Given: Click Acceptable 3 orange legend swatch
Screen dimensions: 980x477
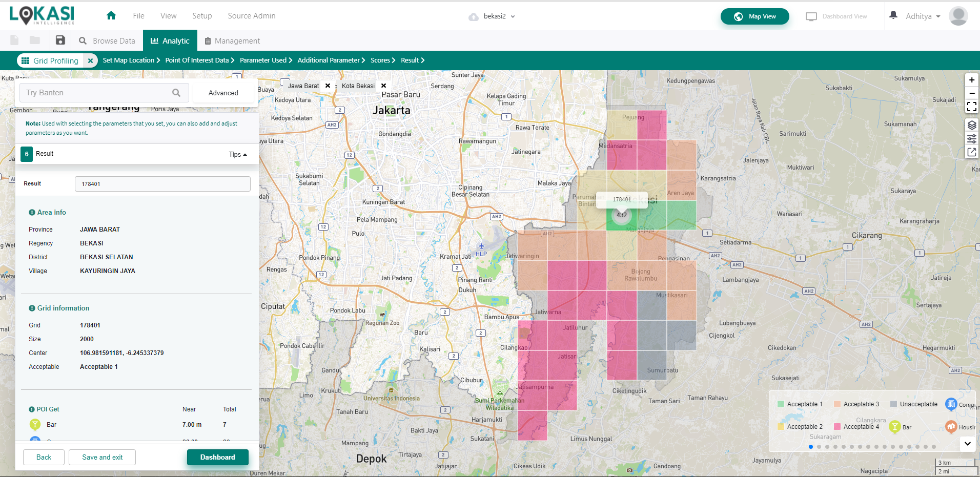Looking at the screenshot, I should [837, 404].
